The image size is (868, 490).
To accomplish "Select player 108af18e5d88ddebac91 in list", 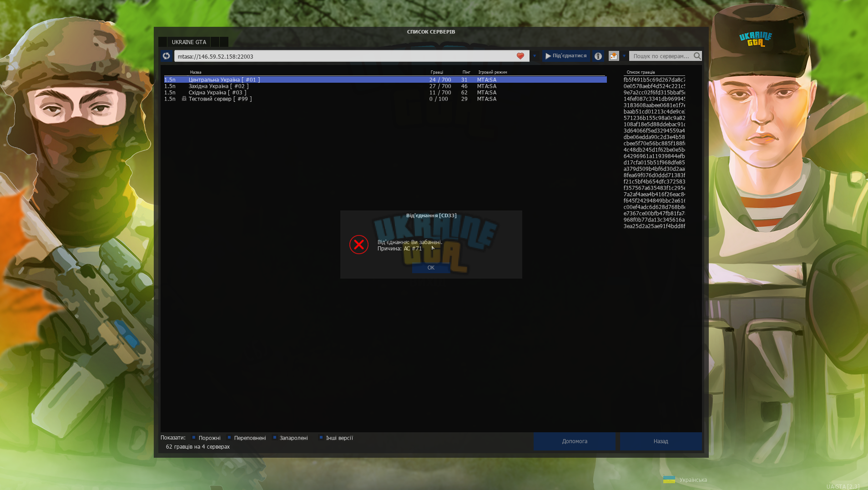I will pyautogui.click(x=654, y=124).
